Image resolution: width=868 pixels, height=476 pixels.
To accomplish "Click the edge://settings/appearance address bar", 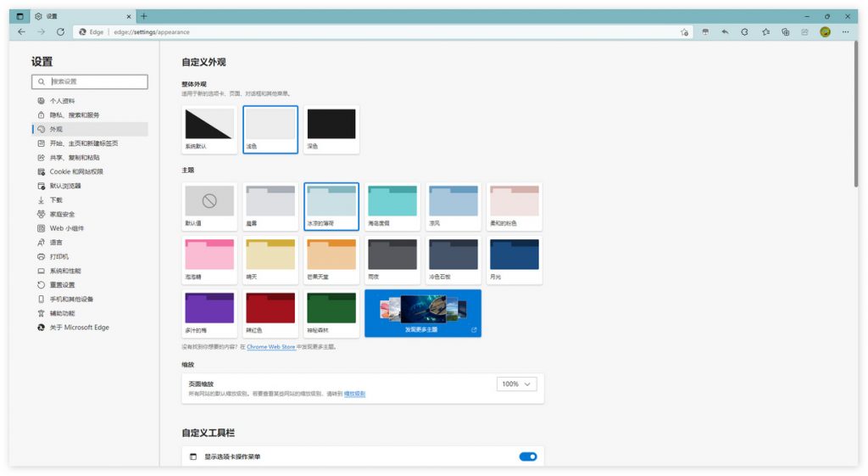I will click(x=382, y=32).
